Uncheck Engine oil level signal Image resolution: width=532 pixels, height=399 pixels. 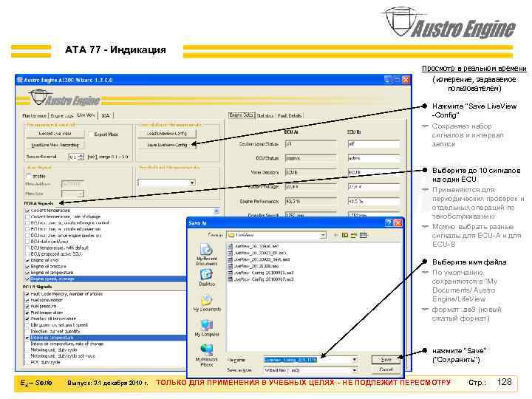pyautogui.click(x=27, y=260)
